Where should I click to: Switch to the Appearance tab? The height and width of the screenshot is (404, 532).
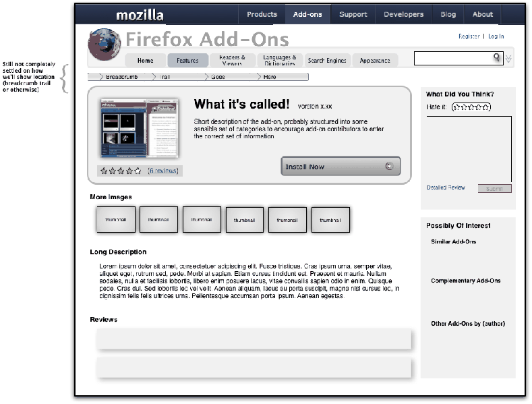click(x=375, y=61)
